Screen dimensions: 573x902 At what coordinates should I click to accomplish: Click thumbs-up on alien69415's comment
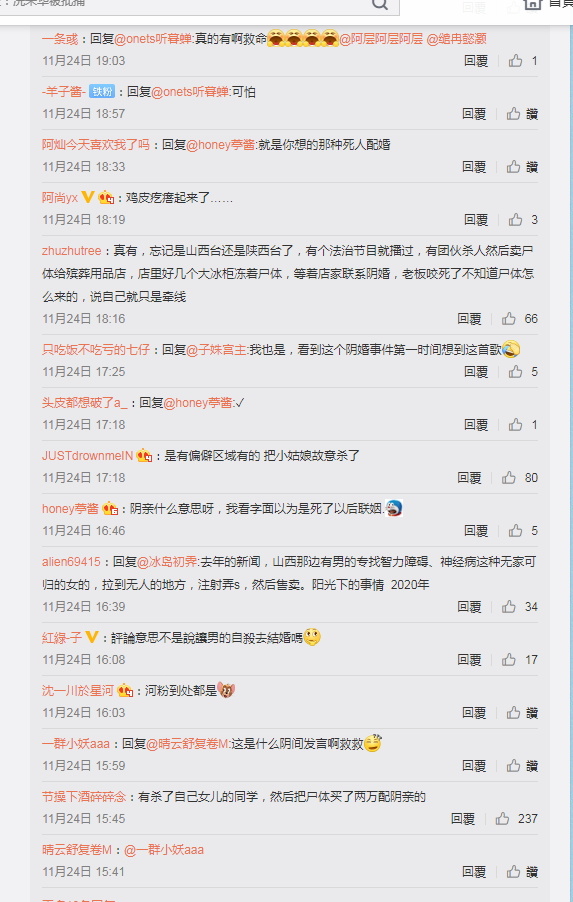(x=508, y=606)
